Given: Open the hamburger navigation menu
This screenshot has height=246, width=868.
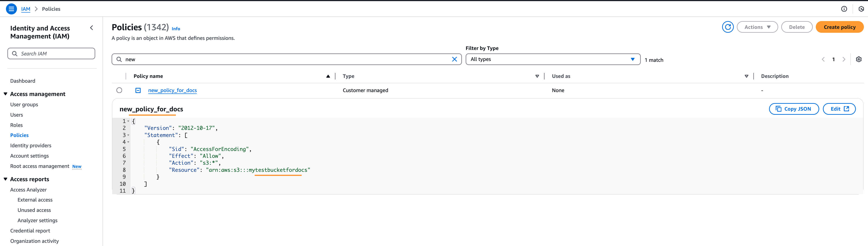Looking at the screenshot, I should [11, 9].
